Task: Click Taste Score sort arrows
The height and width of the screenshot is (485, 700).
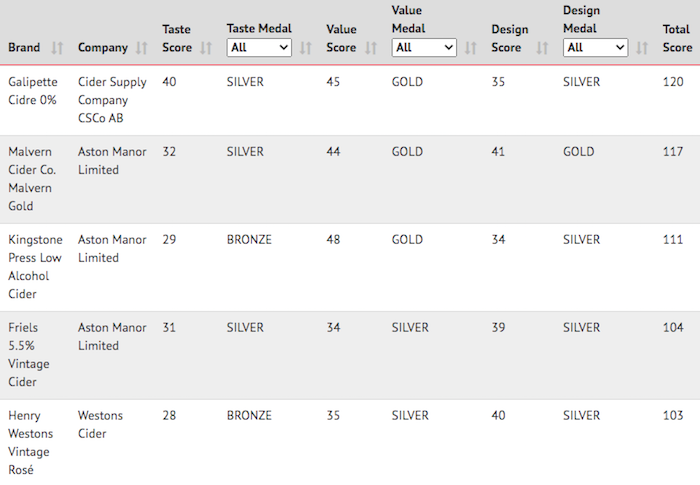Action: (x=206, y=48)
